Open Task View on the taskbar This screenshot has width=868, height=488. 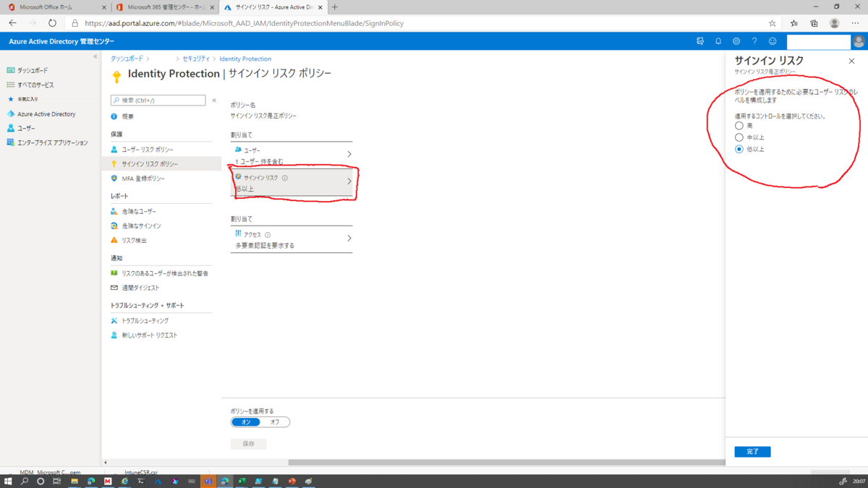point(56,481)
